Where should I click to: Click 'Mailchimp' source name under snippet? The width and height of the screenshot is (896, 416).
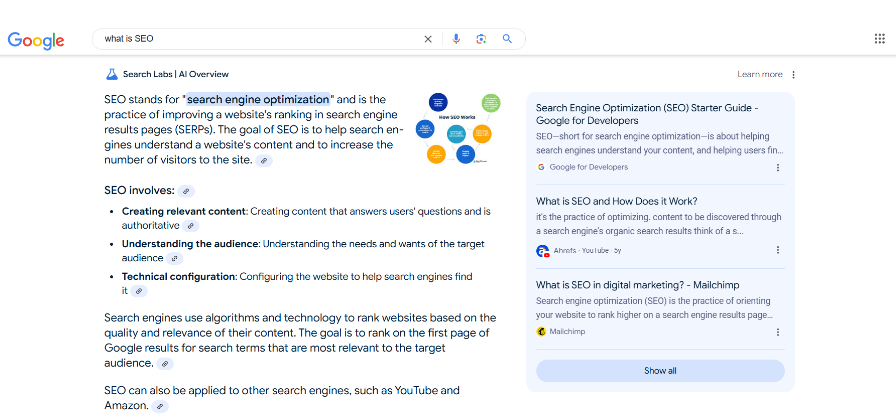(x=567, y=332)
